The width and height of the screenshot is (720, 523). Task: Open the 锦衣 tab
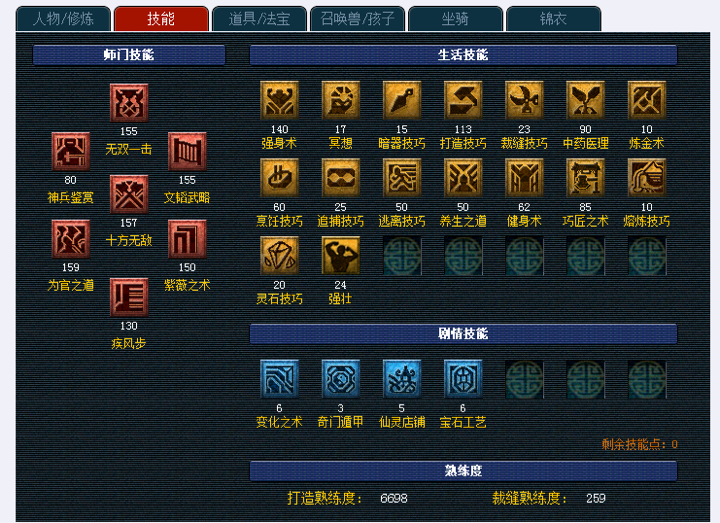point(553,19)
